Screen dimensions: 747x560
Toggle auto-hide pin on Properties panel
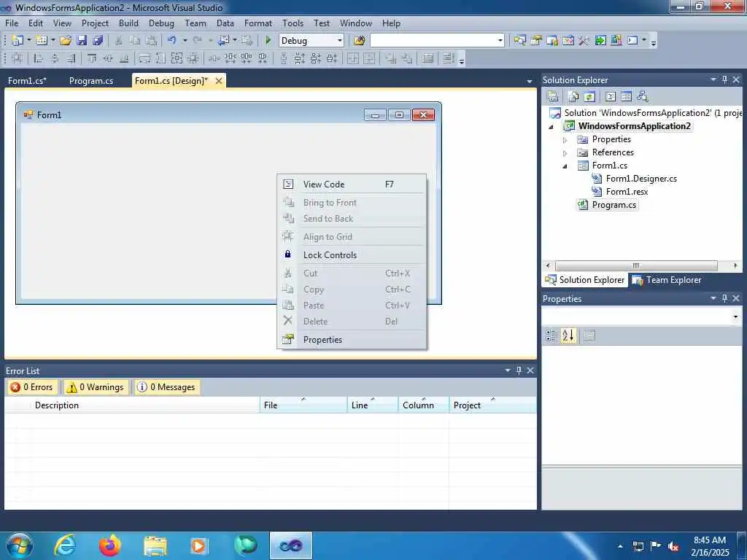click(x=724, y=298)
